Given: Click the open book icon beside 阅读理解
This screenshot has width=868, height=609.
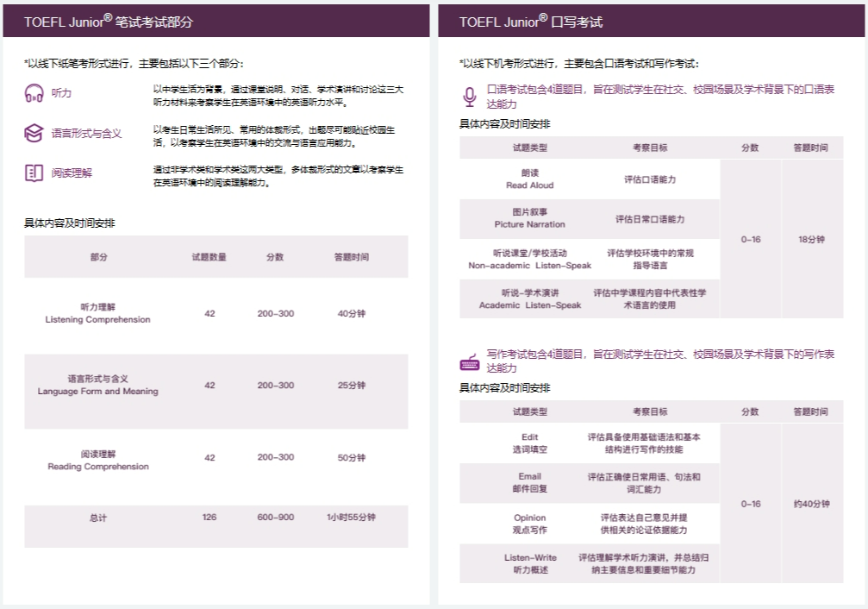Looking at the screenshot, I should (34, 173).
